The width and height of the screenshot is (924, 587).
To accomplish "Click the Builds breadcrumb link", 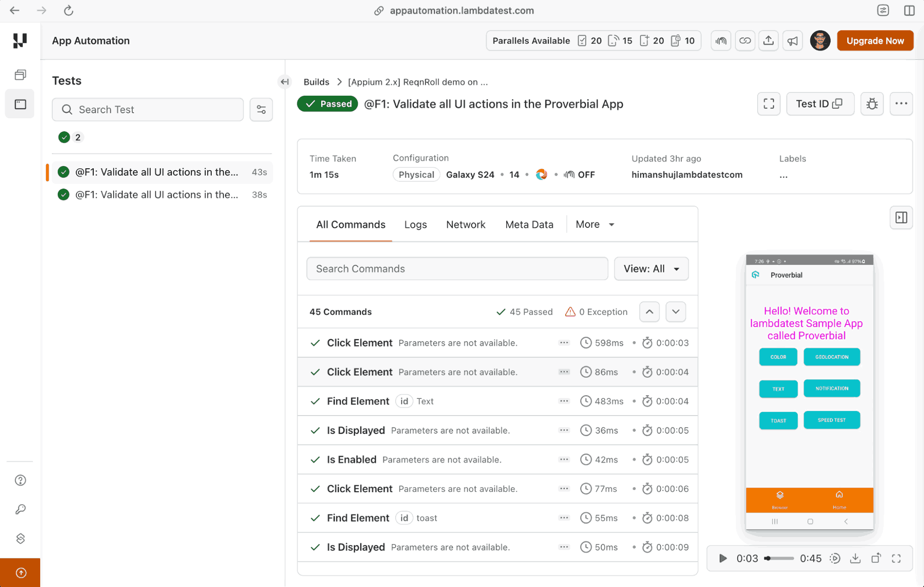I will tap(316, 82).
